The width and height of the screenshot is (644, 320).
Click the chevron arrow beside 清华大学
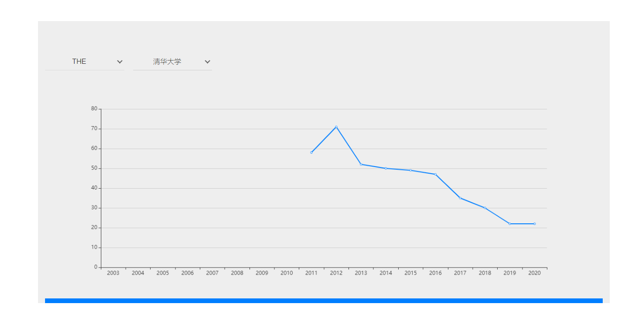[x=207, y=62]
